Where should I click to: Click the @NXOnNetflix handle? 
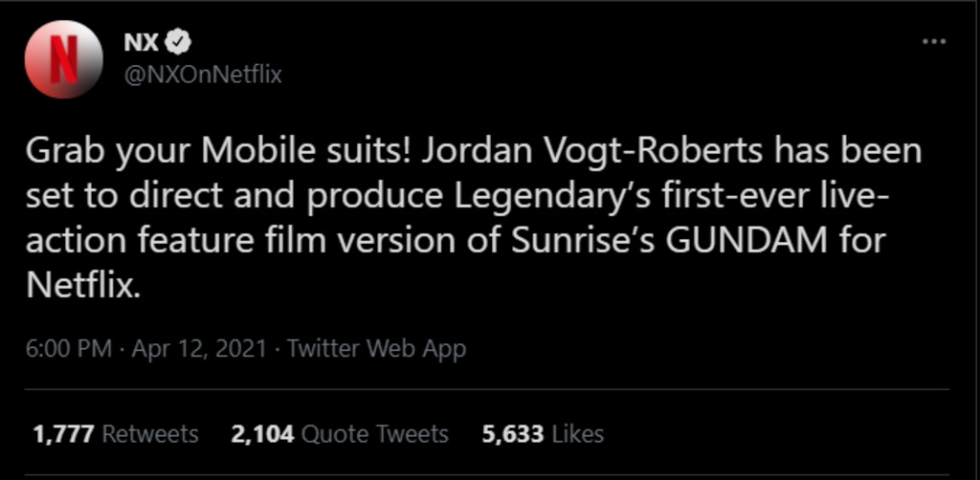[x=203, y=74]
